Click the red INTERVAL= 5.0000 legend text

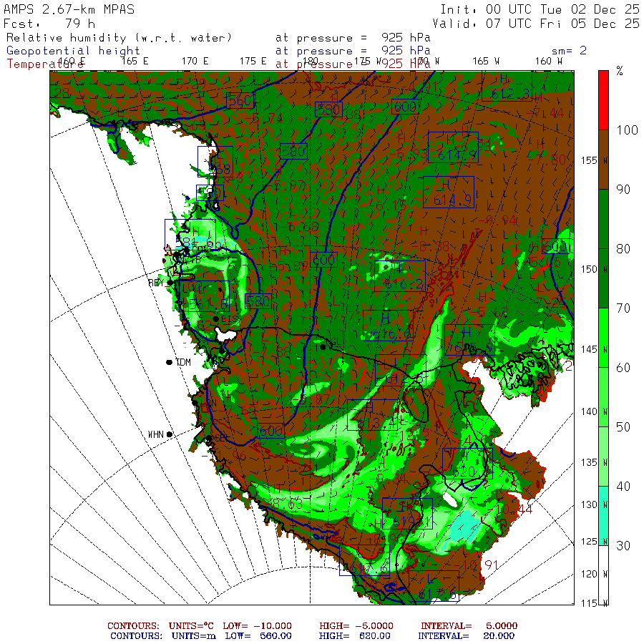tap(469, 626)
